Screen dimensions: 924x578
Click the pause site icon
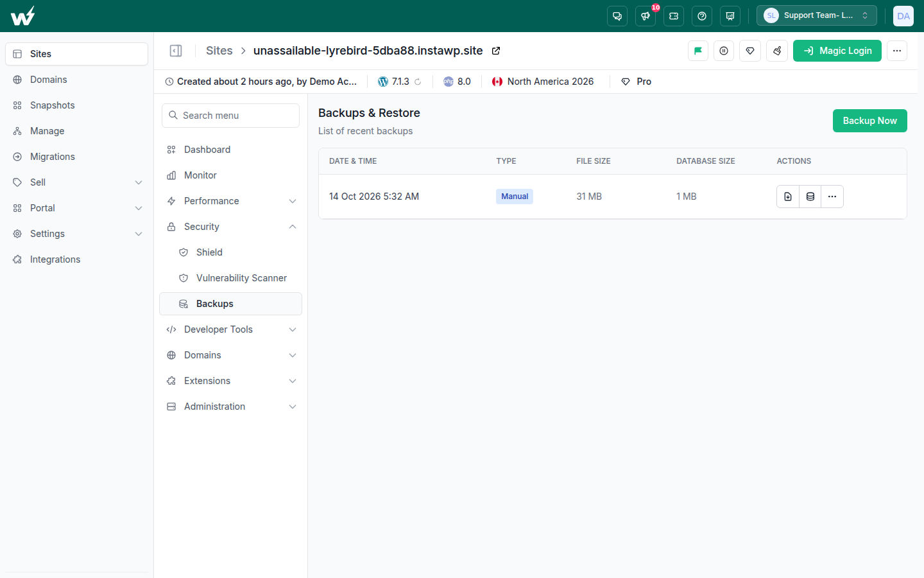pyautogui.click(x=724, y=51)
